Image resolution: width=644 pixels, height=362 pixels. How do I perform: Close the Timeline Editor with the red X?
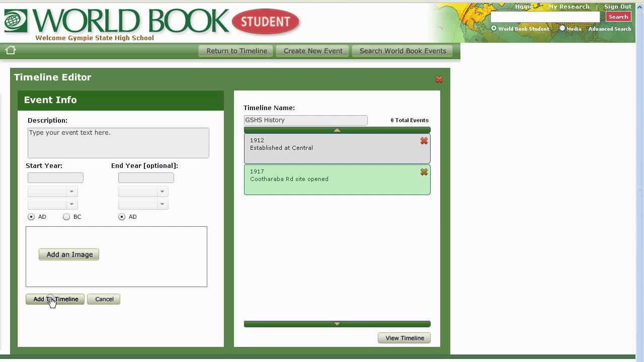coord(439,79)
